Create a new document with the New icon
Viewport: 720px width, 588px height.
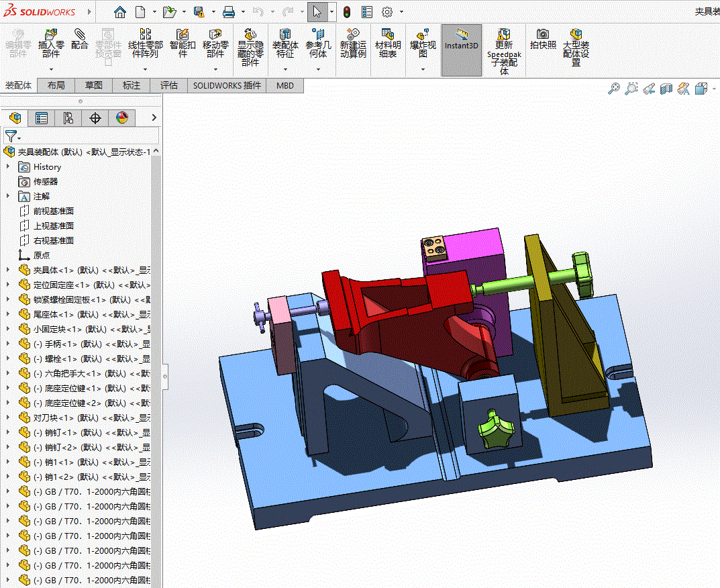tap(140, 12)
